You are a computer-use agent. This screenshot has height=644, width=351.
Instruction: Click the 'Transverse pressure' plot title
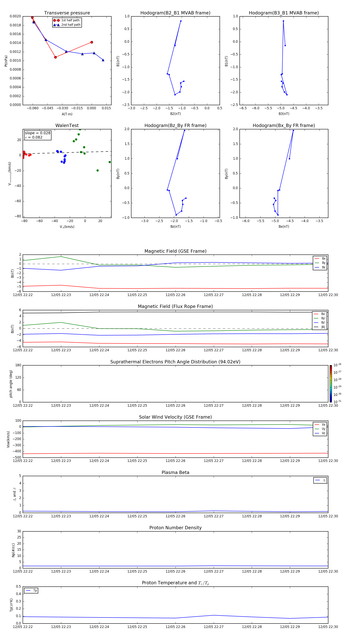[x=67, y=13]
